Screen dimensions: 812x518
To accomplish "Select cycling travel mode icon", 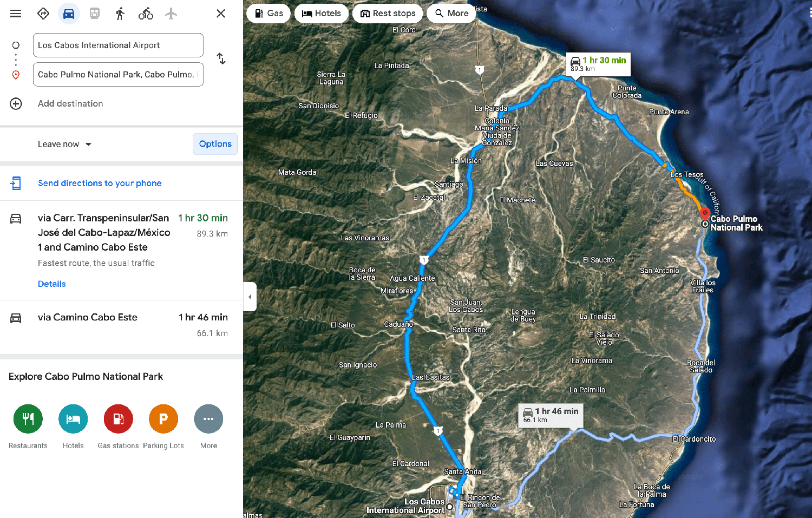I will 146,14.
